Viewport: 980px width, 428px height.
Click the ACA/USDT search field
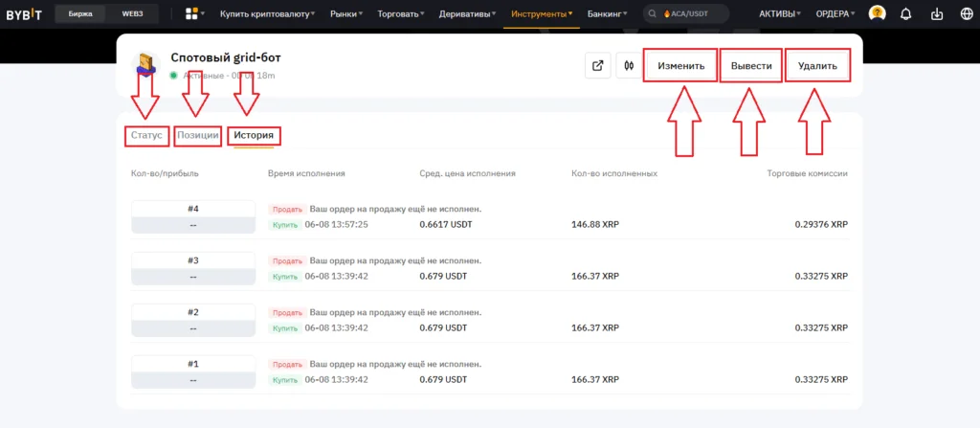[686, 13]
